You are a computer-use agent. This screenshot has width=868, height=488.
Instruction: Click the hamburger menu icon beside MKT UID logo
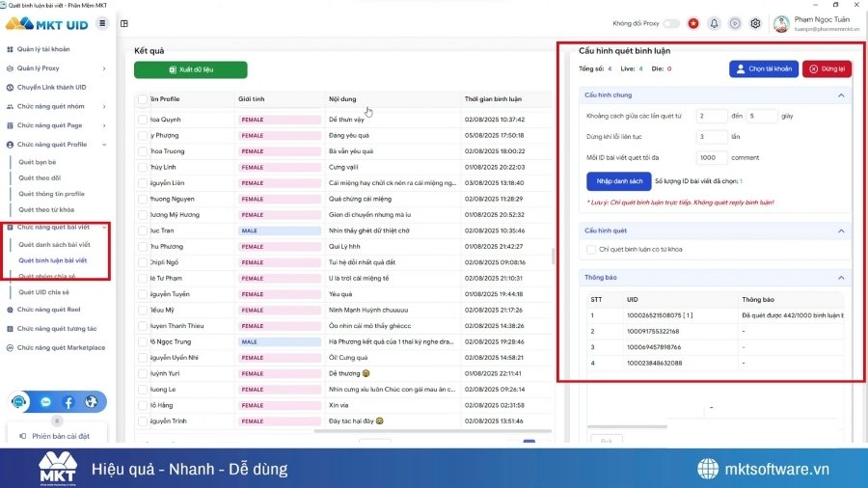click(x=102, y=23)
